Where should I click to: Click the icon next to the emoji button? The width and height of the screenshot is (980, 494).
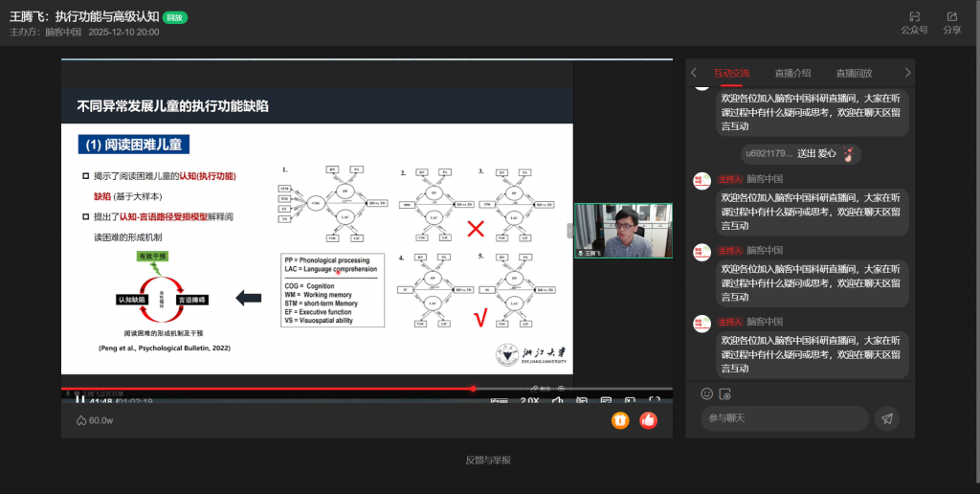[725, 393]
